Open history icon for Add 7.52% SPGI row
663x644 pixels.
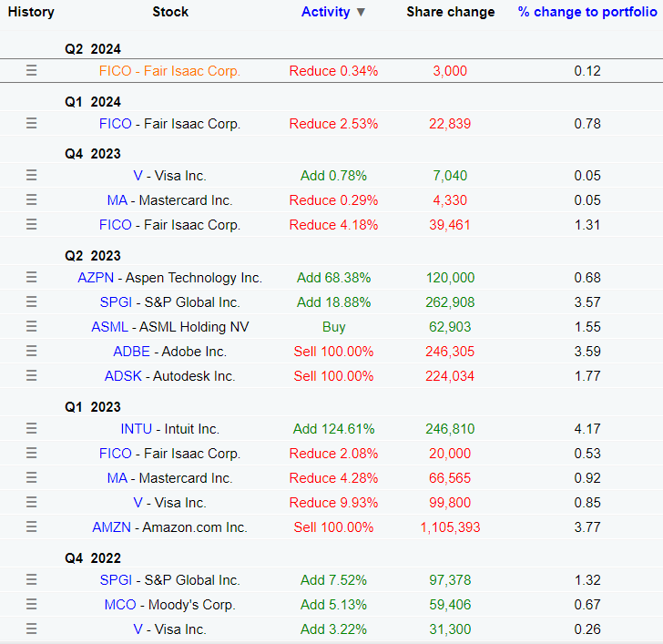(31, 579)
